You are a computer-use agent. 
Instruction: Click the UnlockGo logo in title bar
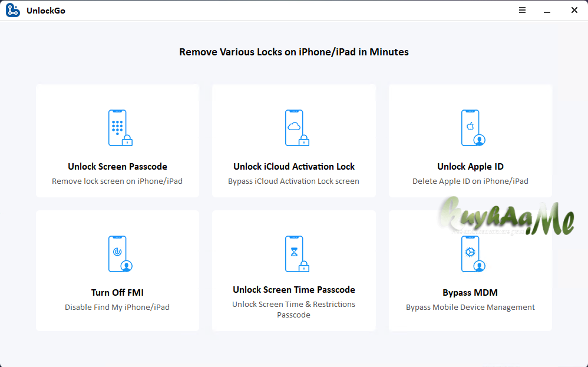[x=13, y=10]
